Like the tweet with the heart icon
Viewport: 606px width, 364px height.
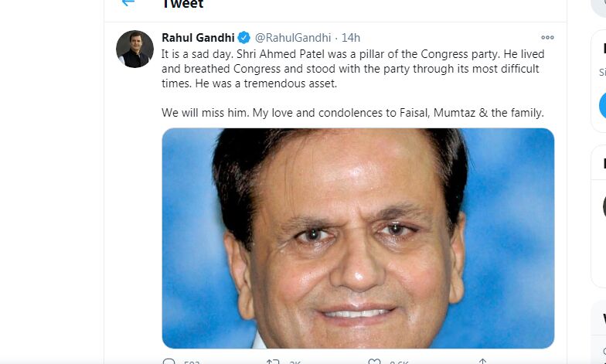[374, 361]
